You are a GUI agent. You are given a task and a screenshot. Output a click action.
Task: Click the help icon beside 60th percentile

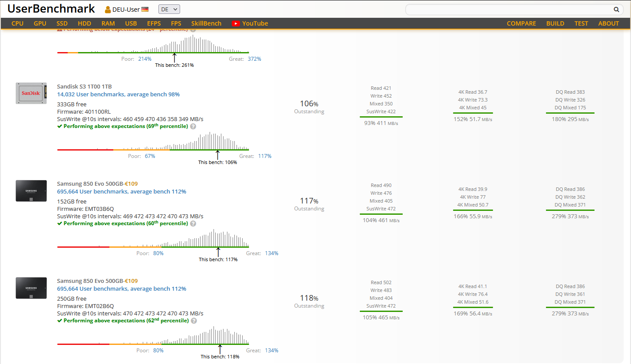pos(193,223)
